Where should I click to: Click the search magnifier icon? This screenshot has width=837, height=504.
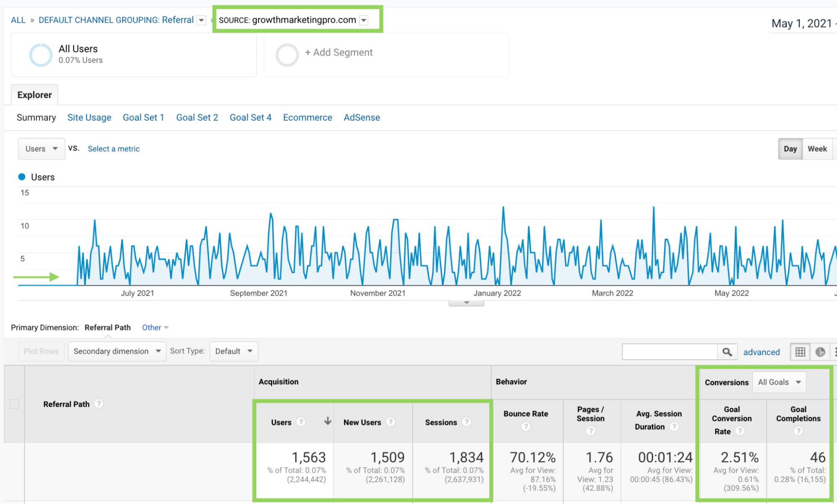[x=727, y=352]
